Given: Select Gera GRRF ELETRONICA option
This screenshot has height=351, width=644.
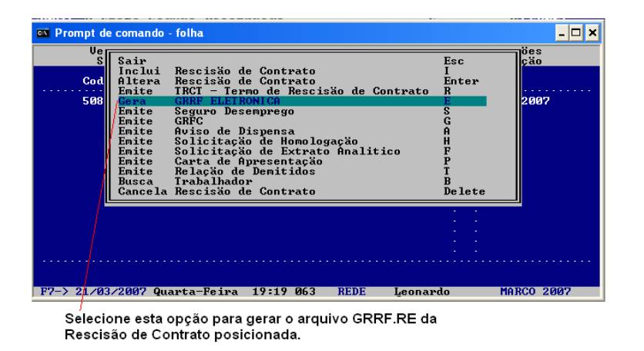Looking at the screenshot, I should click(x=302, y=101).
